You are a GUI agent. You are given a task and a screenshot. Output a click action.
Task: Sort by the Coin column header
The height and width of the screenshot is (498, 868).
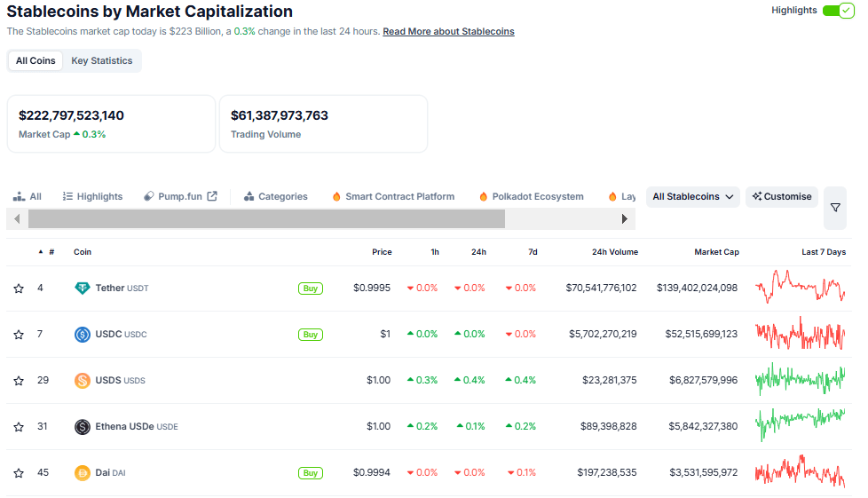tap(83, 252)
